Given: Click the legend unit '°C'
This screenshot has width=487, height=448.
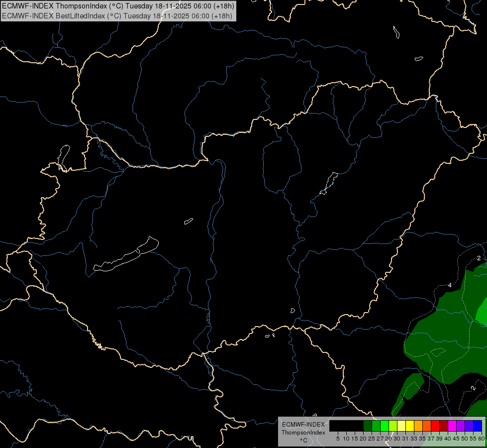Looking at the screenshot, I should 303,441.
